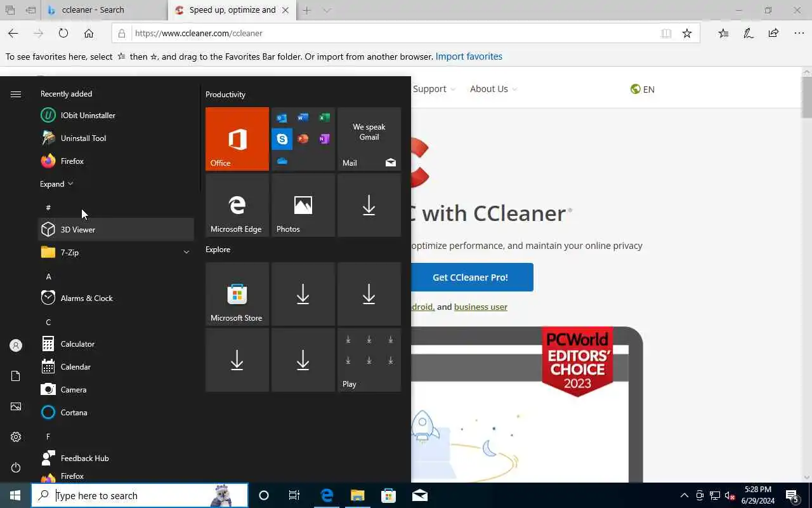Close the Speed up, optimize tab
812x508 pixels.
click(285, 10)
